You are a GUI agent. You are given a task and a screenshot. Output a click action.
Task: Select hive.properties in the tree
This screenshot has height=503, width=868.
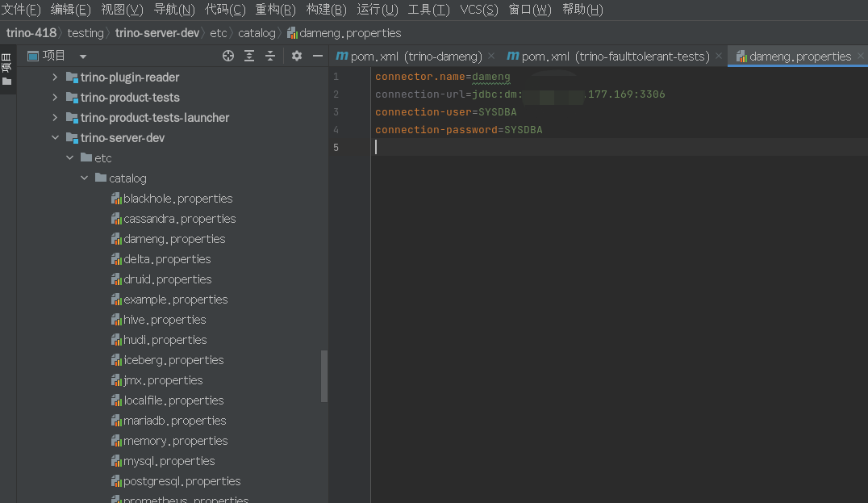tap(165, 320)
